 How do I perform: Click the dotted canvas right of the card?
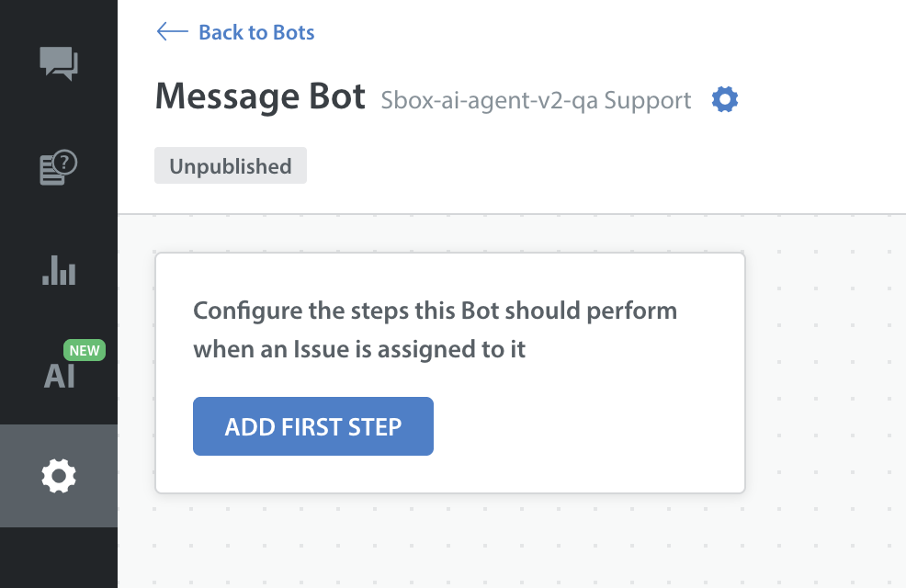(825, 367)
